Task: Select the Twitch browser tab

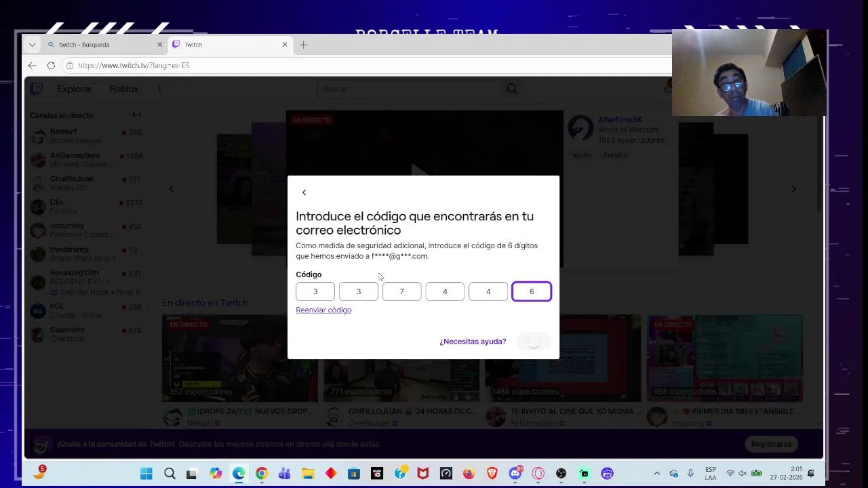Action: (230, 45)
